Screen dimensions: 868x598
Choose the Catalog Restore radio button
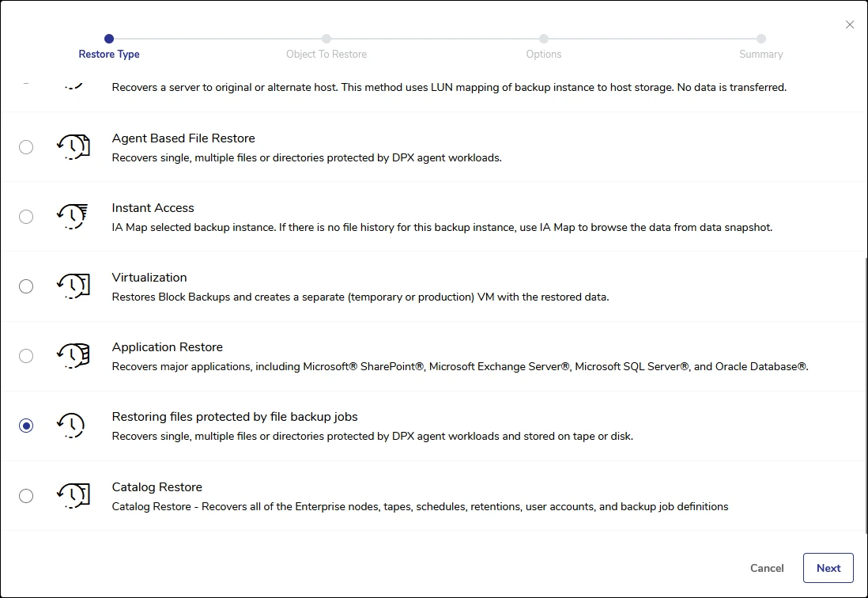click(x=26, y=496)
